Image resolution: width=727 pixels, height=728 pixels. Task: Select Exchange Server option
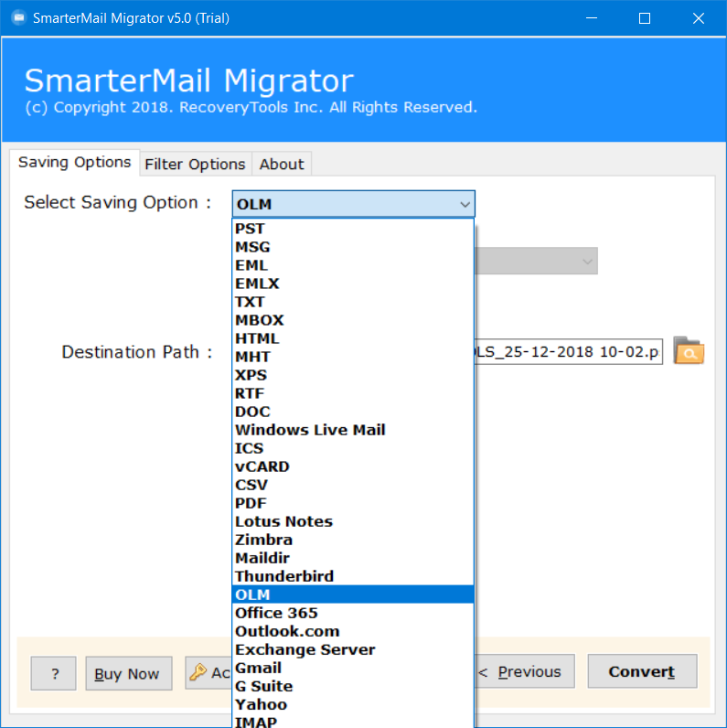tap(353, 649)
